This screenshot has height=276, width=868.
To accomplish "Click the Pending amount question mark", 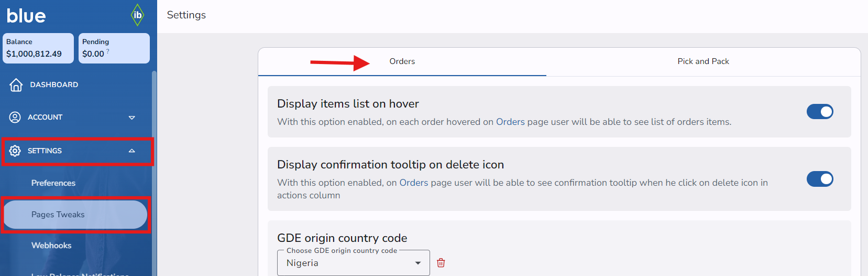I will coord(108,51).
